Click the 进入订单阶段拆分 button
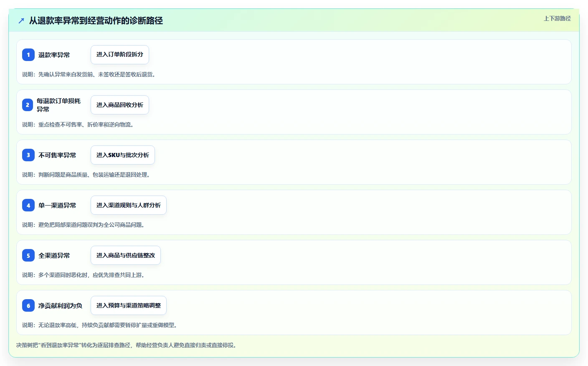588x366 pixels. click(x=120, y=55)
